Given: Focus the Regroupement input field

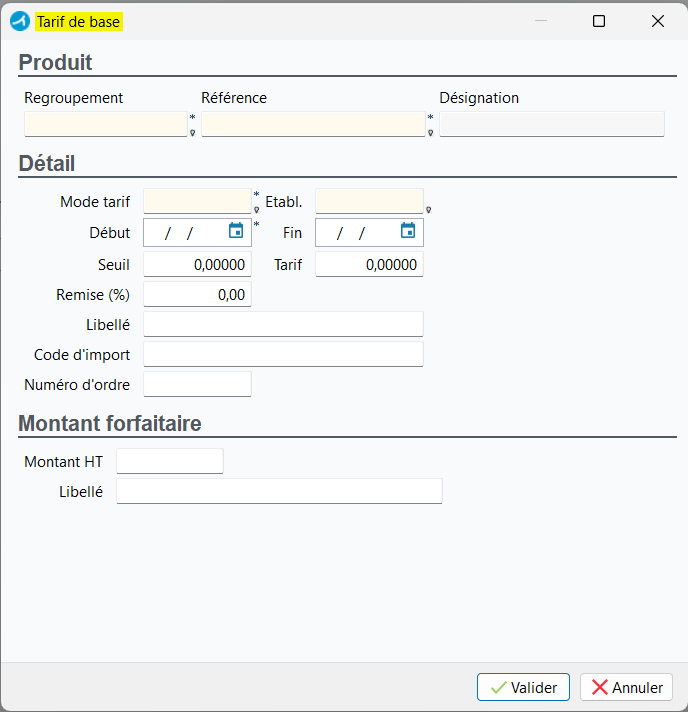Looking at the screenshot, I should tap(106, 124).
